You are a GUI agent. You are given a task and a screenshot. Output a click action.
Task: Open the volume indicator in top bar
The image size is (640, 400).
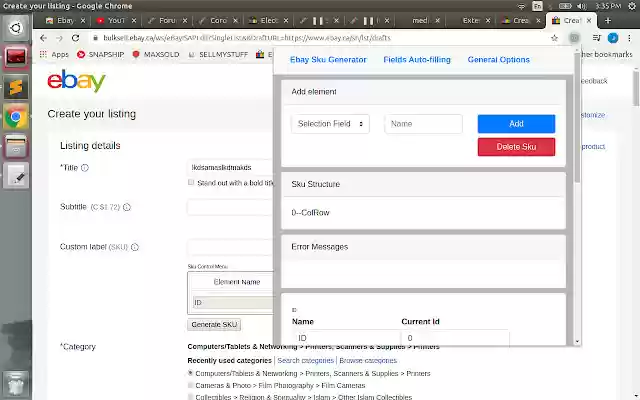click(582, 6)
